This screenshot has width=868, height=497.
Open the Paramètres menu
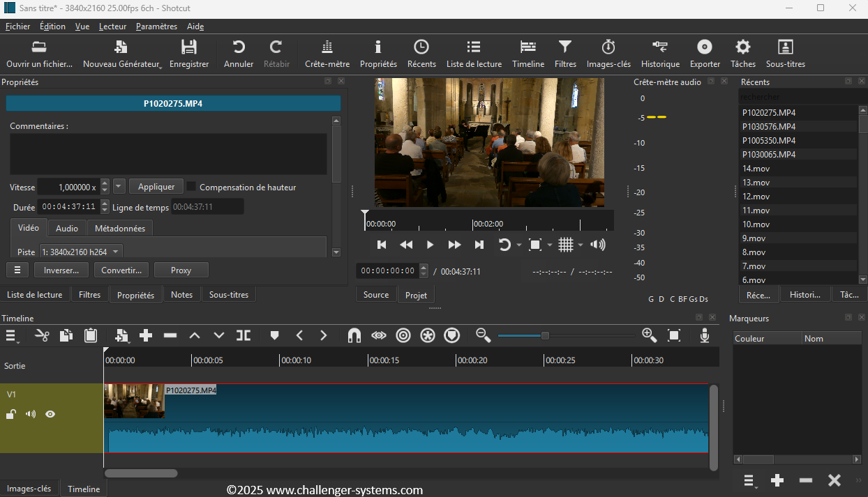tap(156, 26)
